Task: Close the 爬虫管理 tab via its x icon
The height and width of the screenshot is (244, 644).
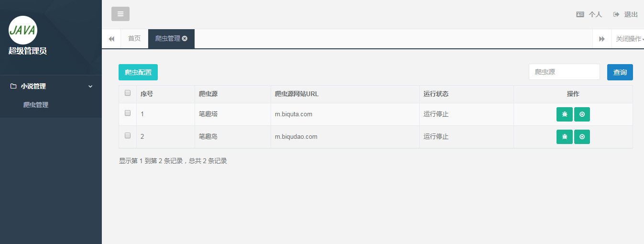Action: [x=185, y=39]
